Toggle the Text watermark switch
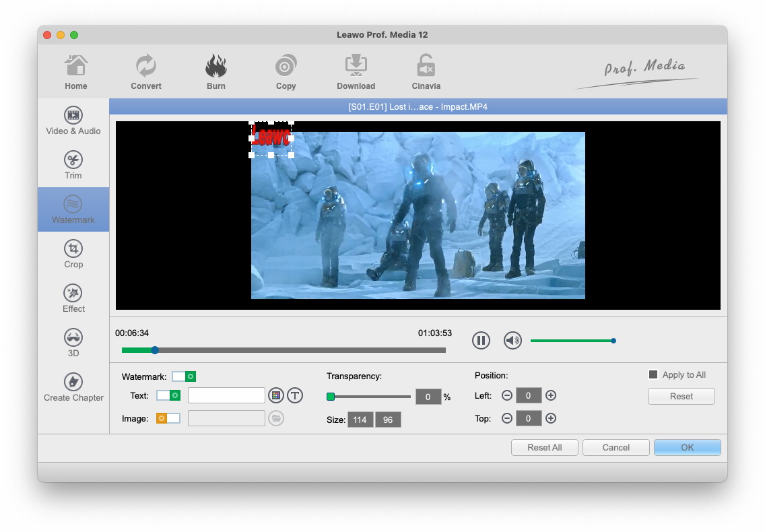 click(x=168, y=395)
